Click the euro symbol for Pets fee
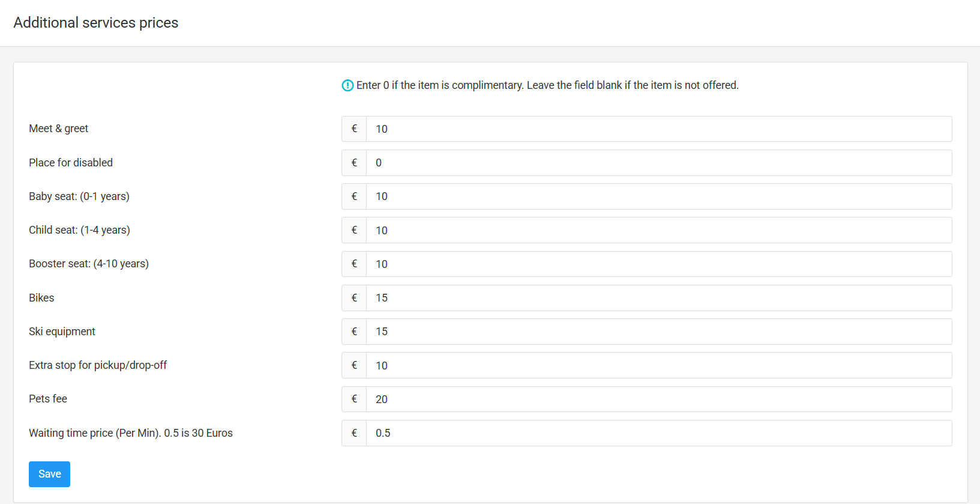 pos(354,399)
